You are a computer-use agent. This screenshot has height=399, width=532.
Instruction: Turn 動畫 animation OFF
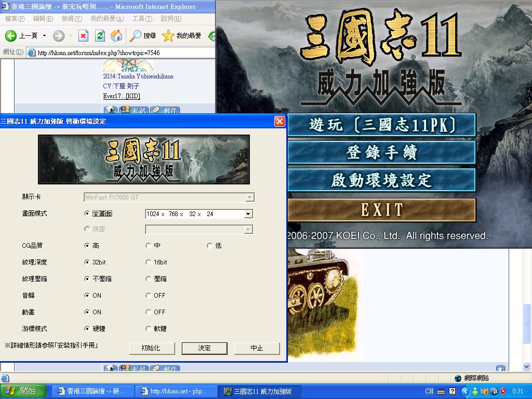coord(148,312)
